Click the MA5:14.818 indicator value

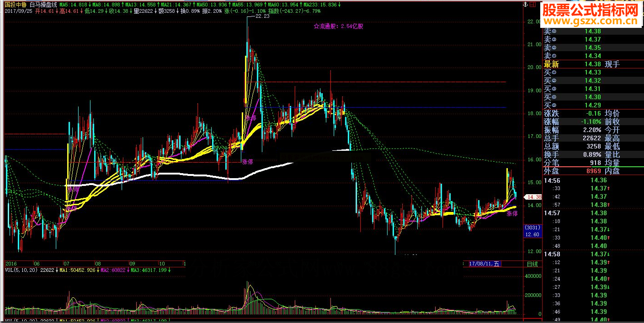(x=73, y=5)
